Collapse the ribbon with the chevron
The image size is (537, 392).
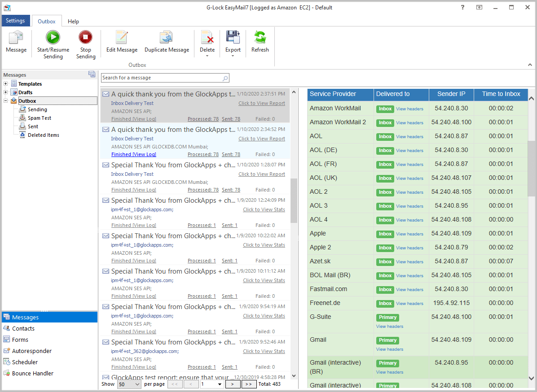coord(530,65)
